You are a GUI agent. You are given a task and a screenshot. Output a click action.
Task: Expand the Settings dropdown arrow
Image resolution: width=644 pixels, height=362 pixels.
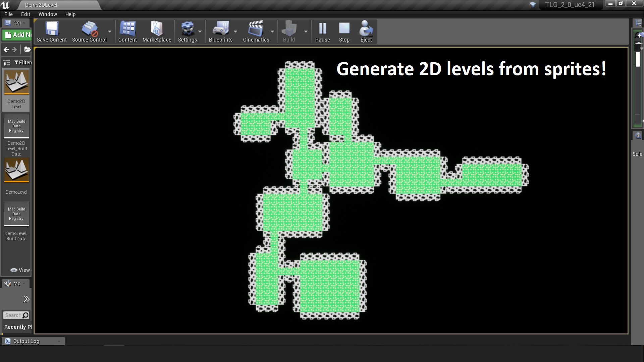point(200,32)
